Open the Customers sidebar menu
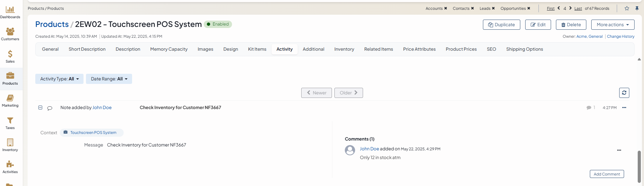This screenshot has height=186, width=644. point(10,34)
